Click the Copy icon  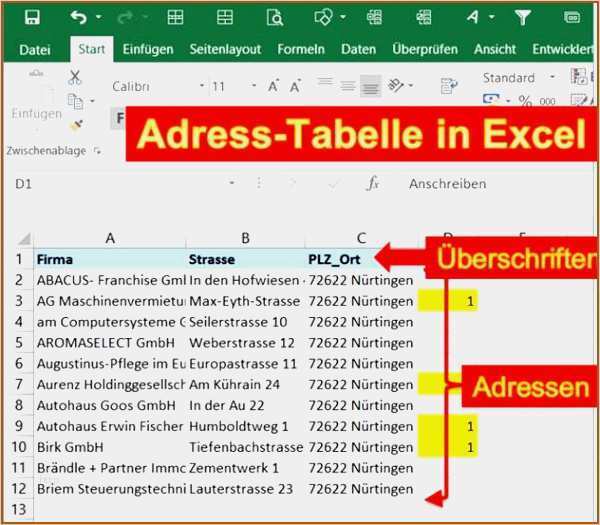pos(75,101)
